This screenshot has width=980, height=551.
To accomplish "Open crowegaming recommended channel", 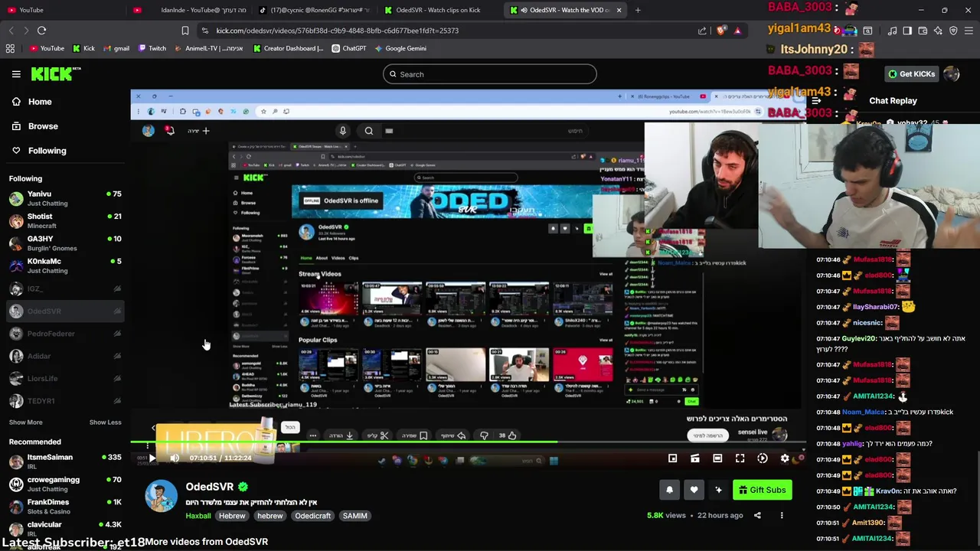I will click(x=65, y=484).
